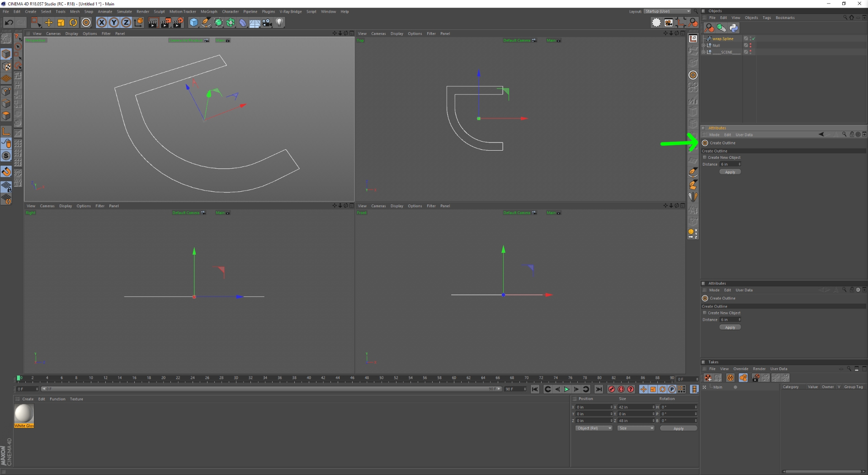Activate the Rotate tool in top toolbar
The height and width of the screenshot is (475, 868).
[73, 22]
